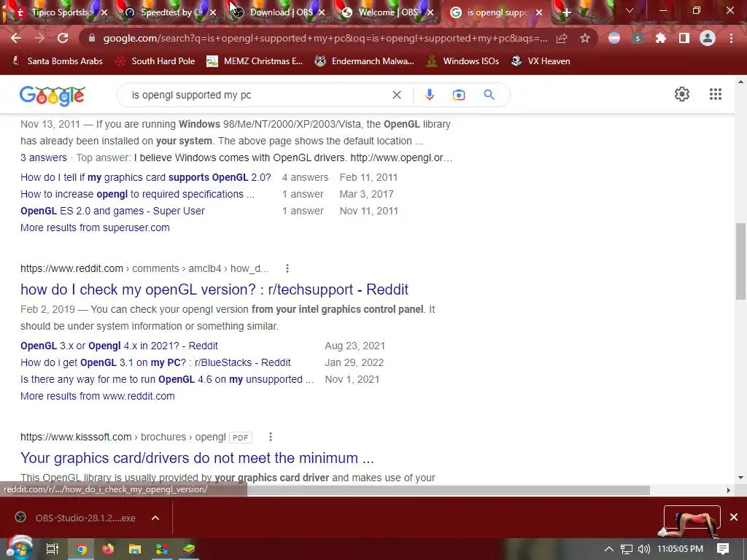Open the MEMZ Christmas bookmark
The image size is (747, 560).
(x=255, y=61)
